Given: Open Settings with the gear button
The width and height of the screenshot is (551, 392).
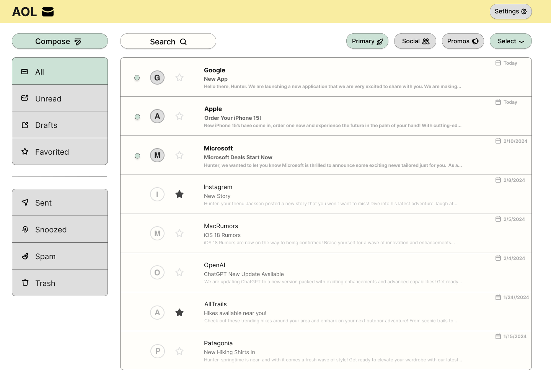Looking at the screenshot, I should pyautogui.click(x=510, y=11).
